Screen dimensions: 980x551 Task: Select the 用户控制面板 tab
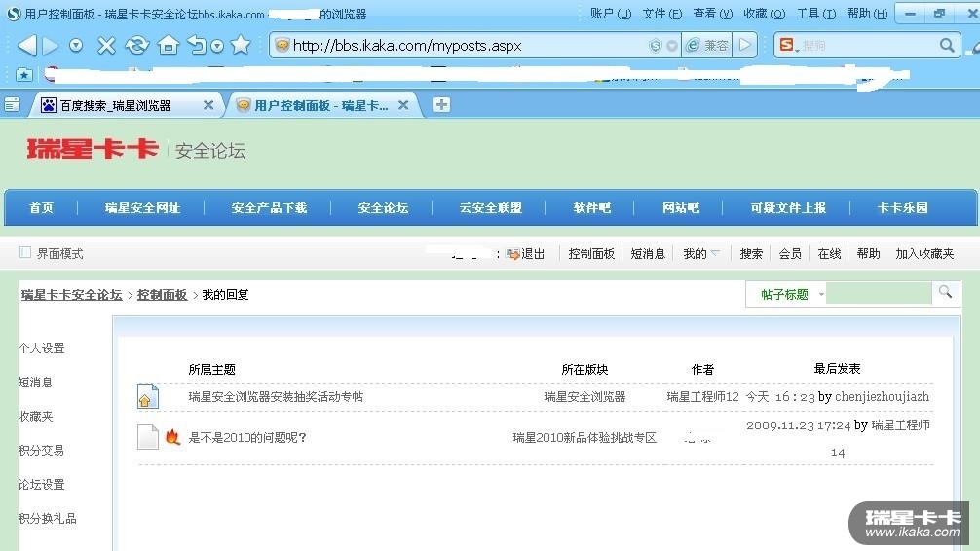coord(321,105)
